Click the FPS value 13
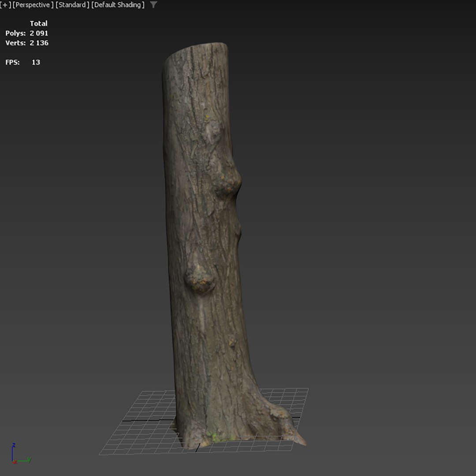 tap(36, 62)
